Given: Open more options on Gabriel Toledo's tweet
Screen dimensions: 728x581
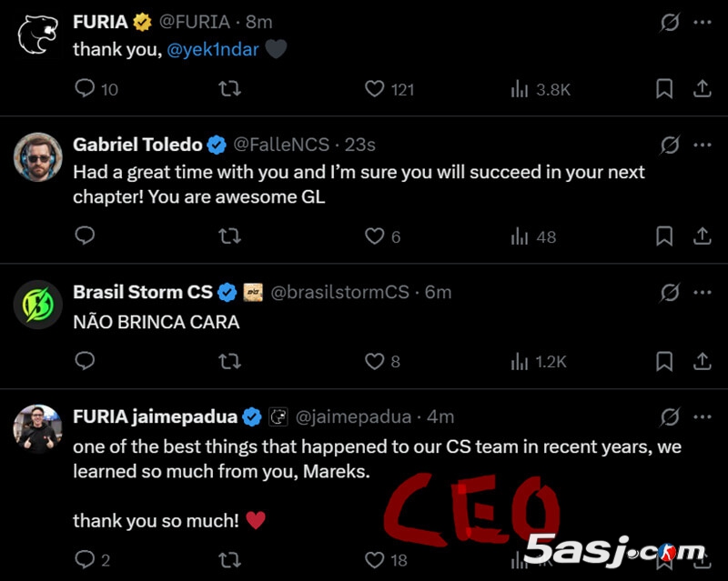Looking at the screenshot, I should tap(702, 145).
